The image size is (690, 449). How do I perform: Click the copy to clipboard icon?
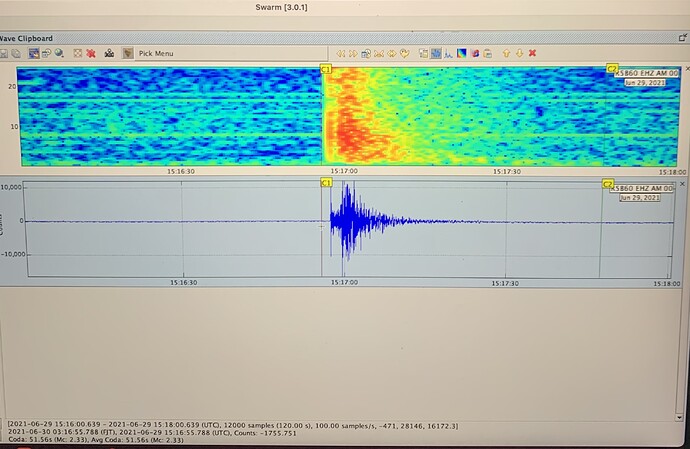click(x=487, y=54)
